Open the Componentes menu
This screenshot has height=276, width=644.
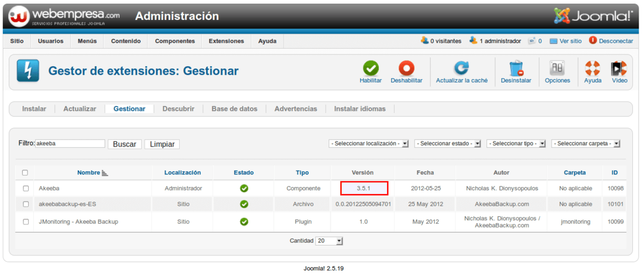coord(174,41)
